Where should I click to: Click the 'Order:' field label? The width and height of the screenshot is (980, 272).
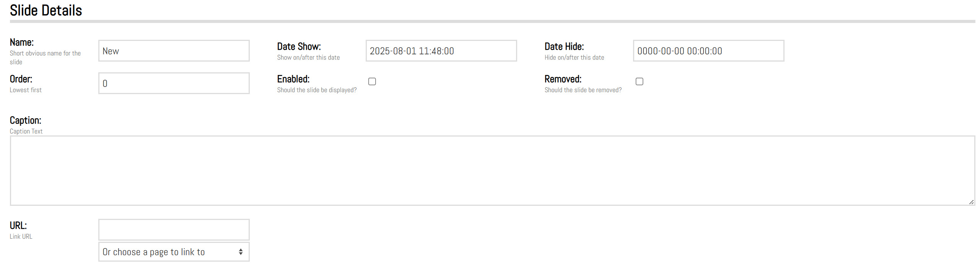(21, 79)
